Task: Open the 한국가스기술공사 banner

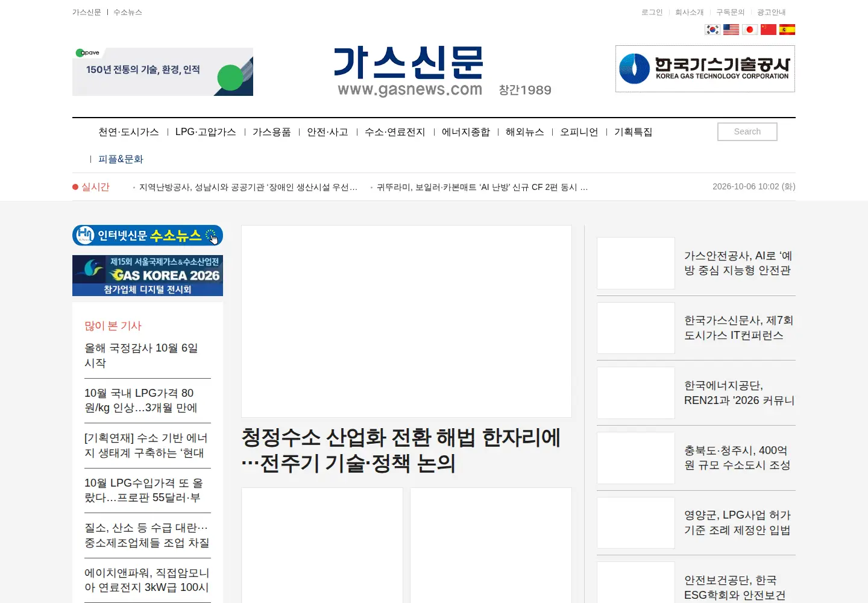Action: pos(705,69)
